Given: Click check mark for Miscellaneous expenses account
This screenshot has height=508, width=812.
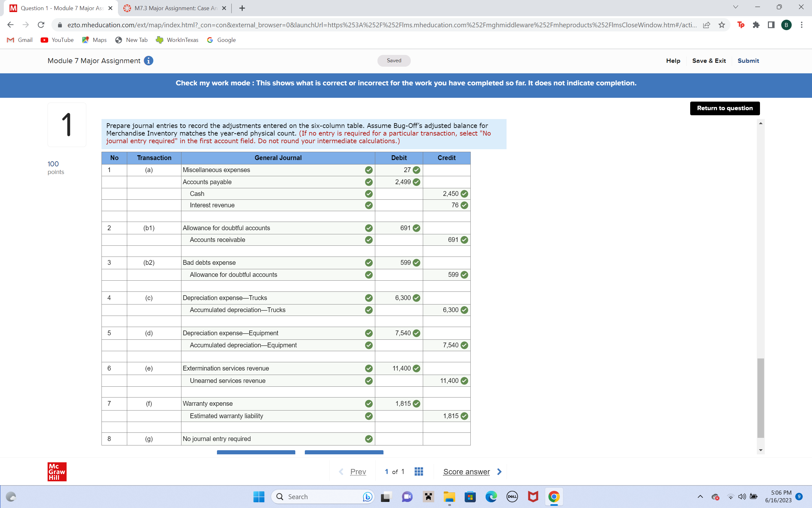Looking at the screenshot, I should tap(369, 170).
